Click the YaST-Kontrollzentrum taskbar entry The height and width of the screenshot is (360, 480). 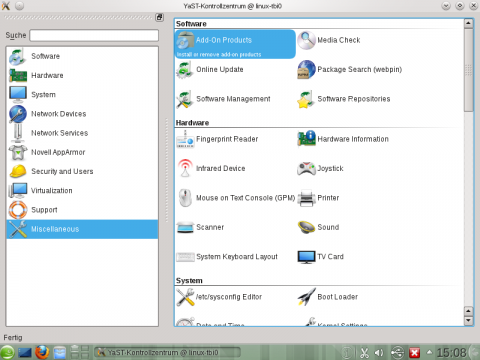(x=167, y=353)
